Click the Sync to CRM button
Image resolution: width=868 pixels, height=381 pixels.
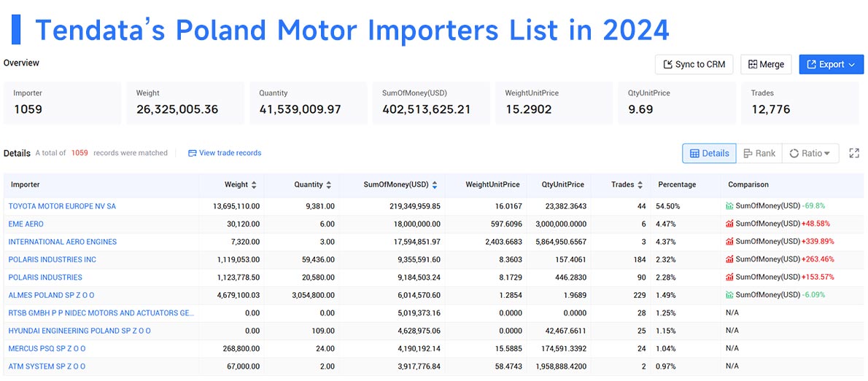(694, 64)
